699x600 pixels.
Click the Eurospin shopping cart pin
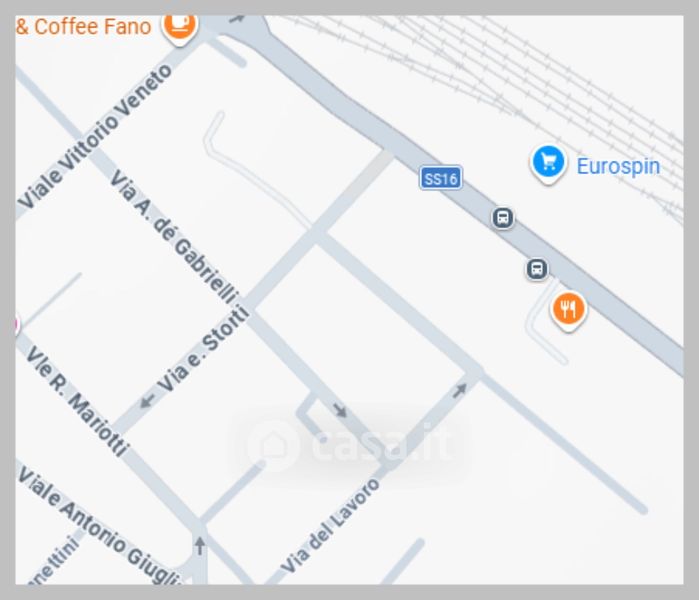(x=548, y=164)
